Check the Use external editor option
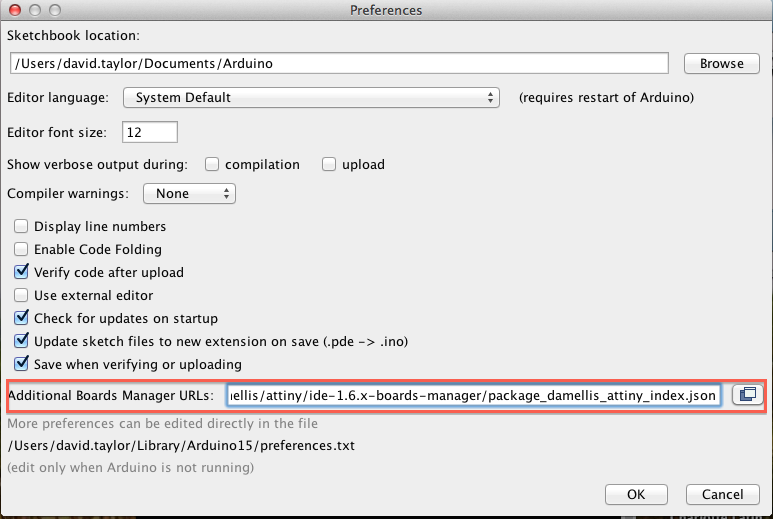Viewport: 773px width, 519px height. click(21, 295)
